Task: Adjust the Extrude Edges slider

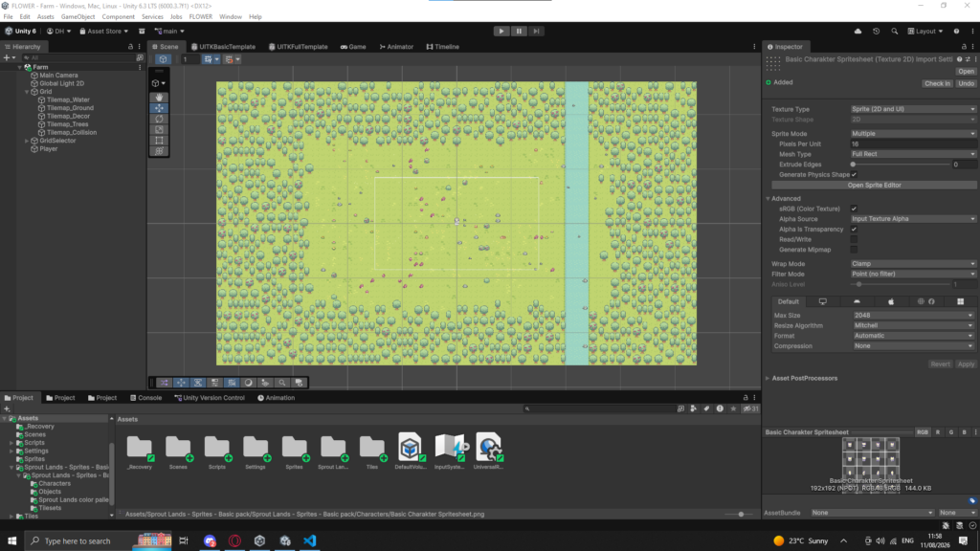Action: (x=902, y=165)
